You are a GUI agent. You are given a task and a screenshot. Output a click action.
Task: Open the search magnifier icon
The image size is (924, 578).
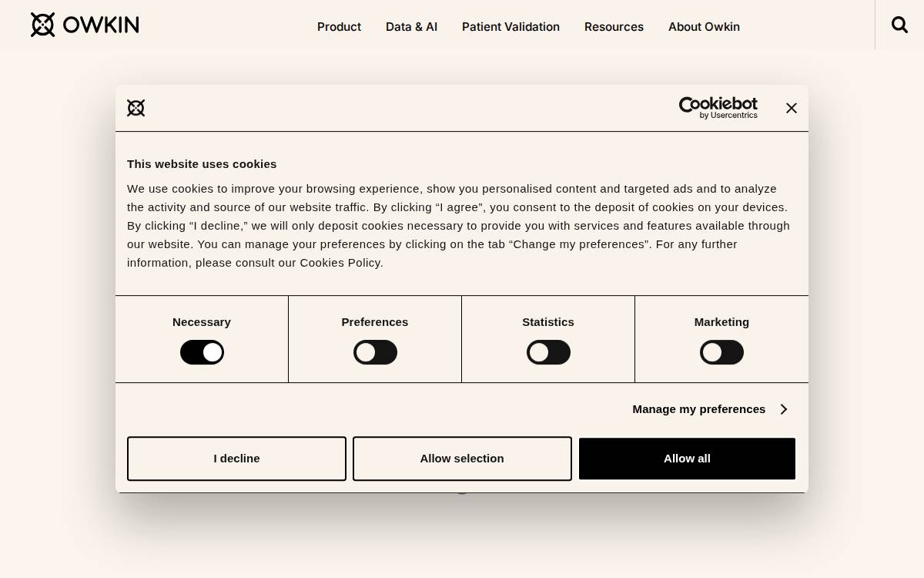(899, 25)
